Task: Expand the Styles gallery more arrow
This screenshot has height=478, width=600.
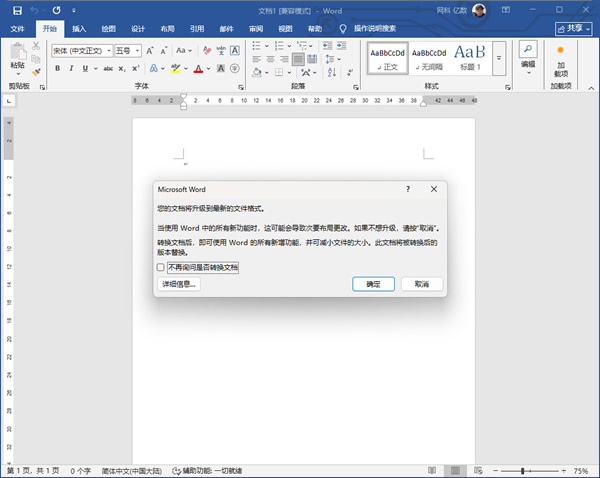Action: [499, 58]
